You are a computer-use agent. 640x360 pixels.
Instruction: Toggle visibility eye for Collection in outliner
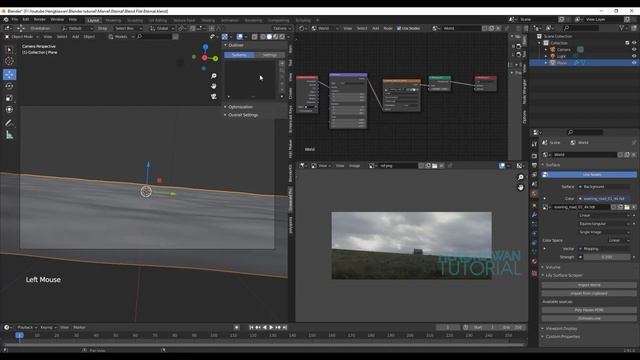pos(634,43)
